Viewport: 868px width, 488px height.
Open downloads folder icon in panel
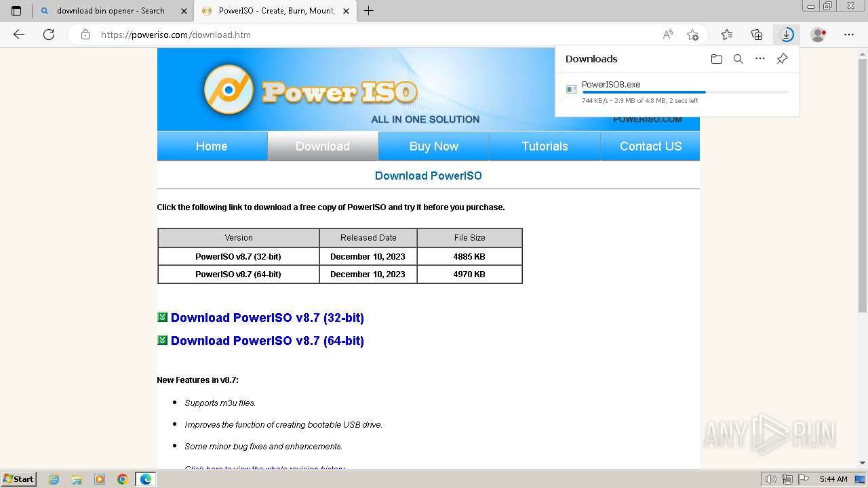click(x=717, y=59)
